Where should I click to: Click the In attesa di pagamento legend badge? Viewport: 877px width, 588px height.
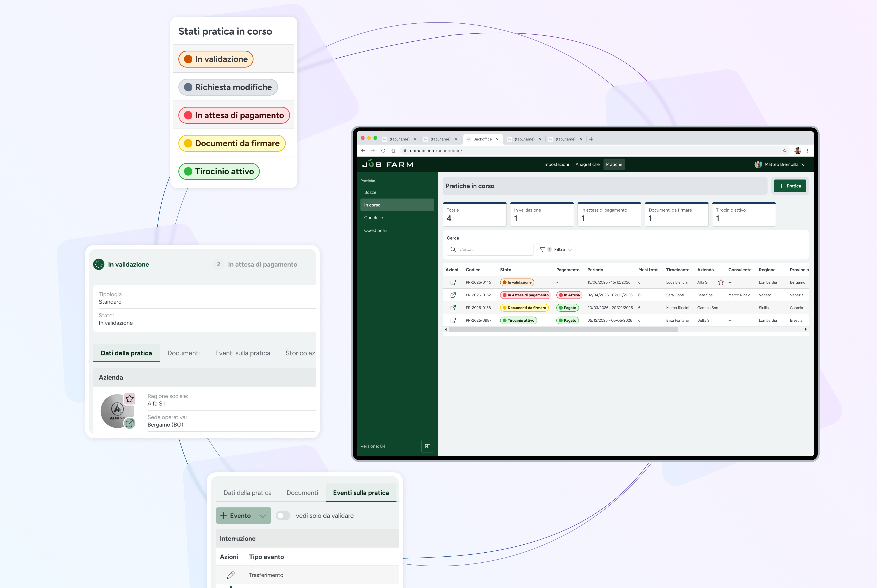(x=234, y=115)
